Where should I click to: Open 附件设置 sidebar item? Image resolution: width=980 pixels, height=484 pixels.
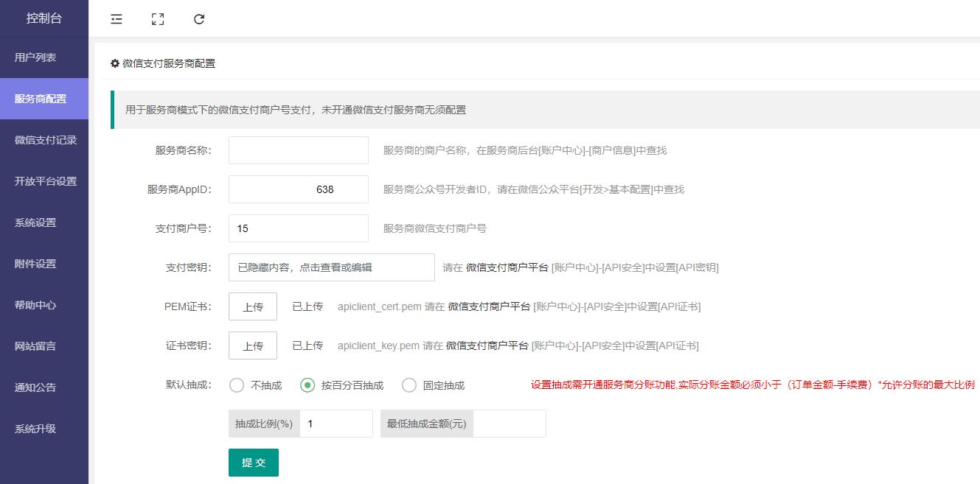tap(35, 264)
